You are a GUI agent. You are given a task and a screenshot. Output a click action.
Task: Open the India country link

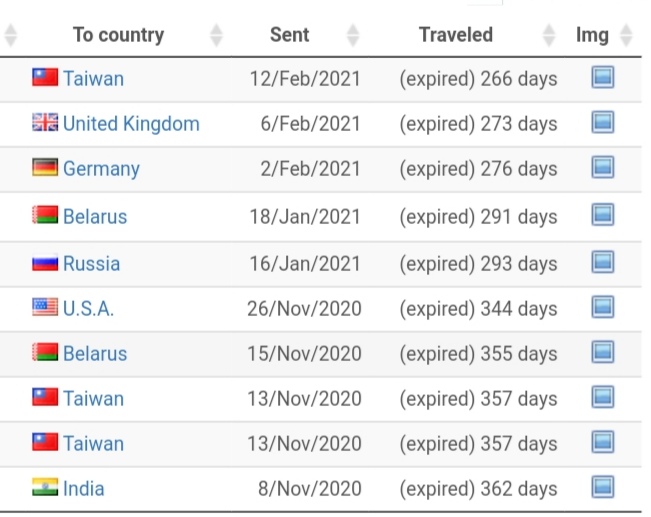[x=83, y=489]
